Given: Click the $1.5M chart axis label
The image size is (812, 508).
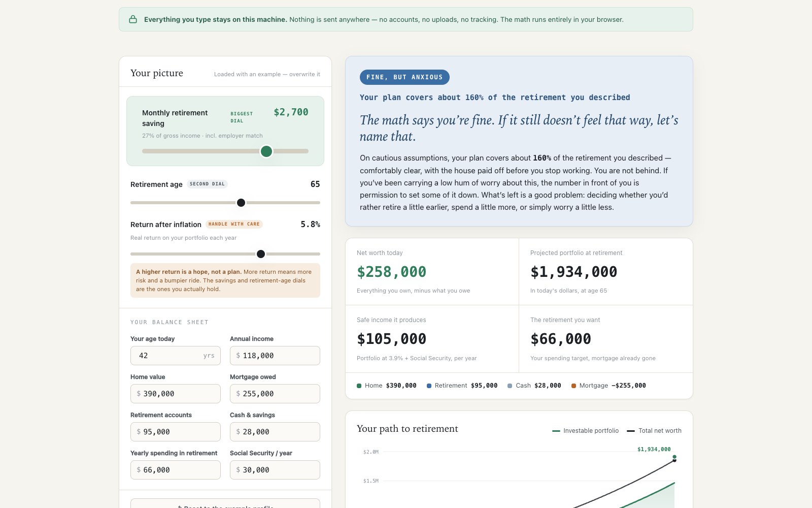Looking at the screenshot, I should coord(371,481).
